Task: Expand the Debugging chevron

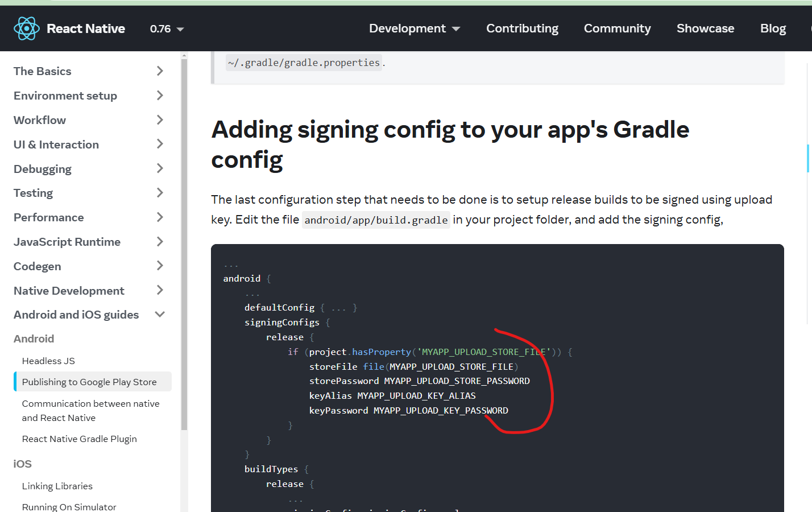Action: click(x=160, y=168)
